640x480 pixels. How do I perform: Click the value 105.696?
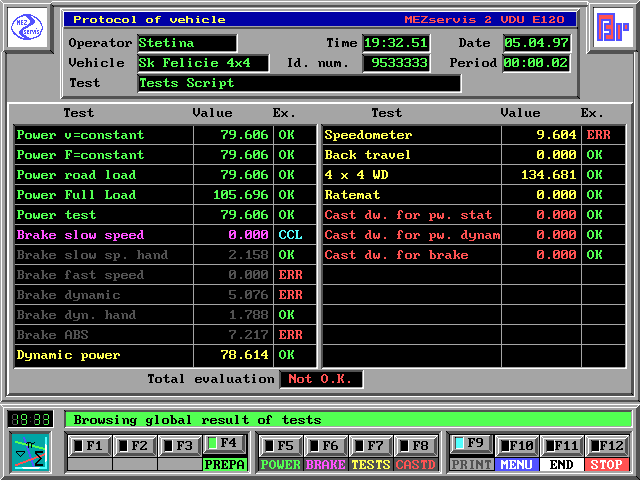pos(240,195)
